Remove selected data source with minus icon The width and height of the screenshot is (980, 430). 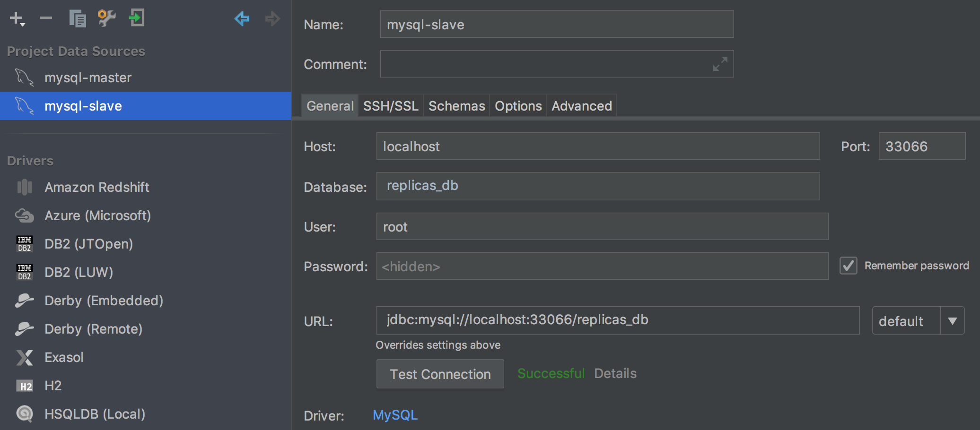tap(46, 18)
